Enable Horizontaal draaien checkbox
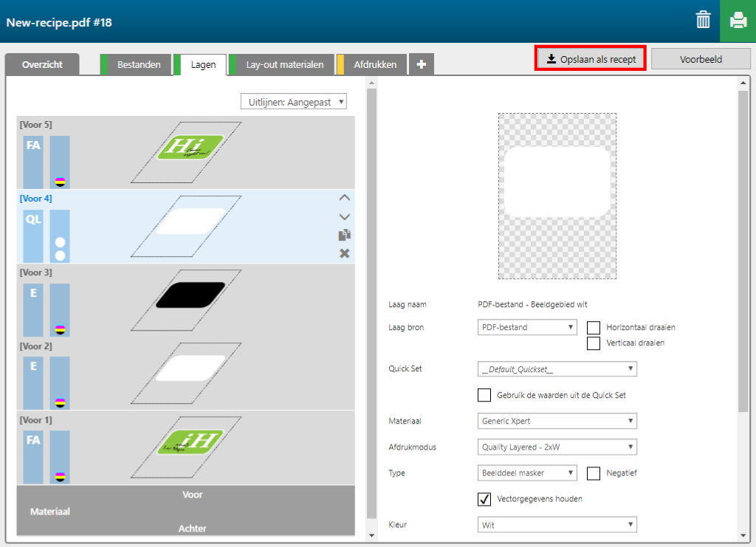756x547 pixels. coord(594,328)
